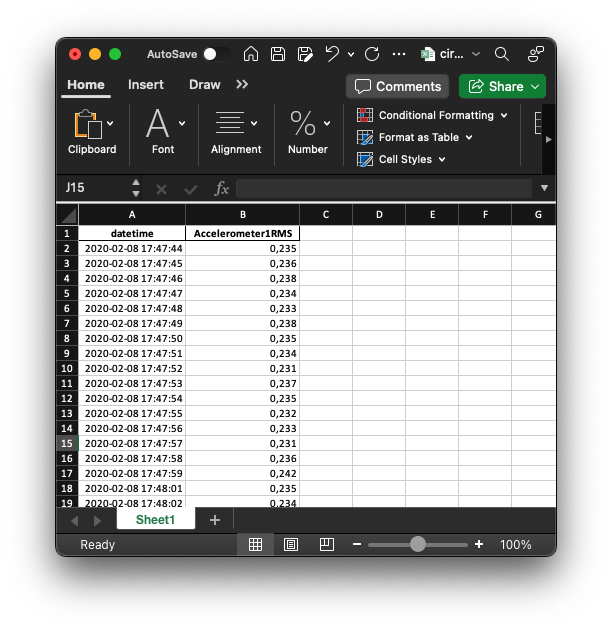This screenshot has width=612, height=630.
Task: Click the Home icon in title bar
Action: (x=251, y=54)
